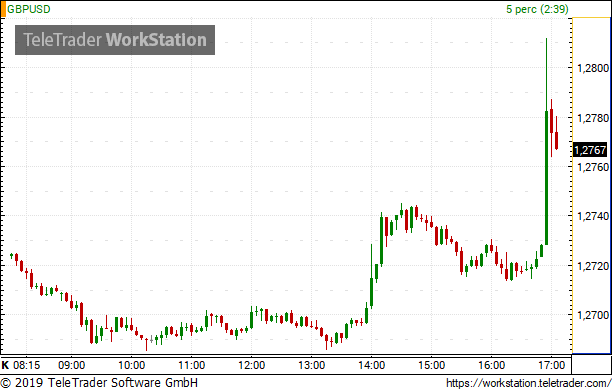Select the current price tag 1,2767
This screenshot has width=612, height=392.
[590, 150]
